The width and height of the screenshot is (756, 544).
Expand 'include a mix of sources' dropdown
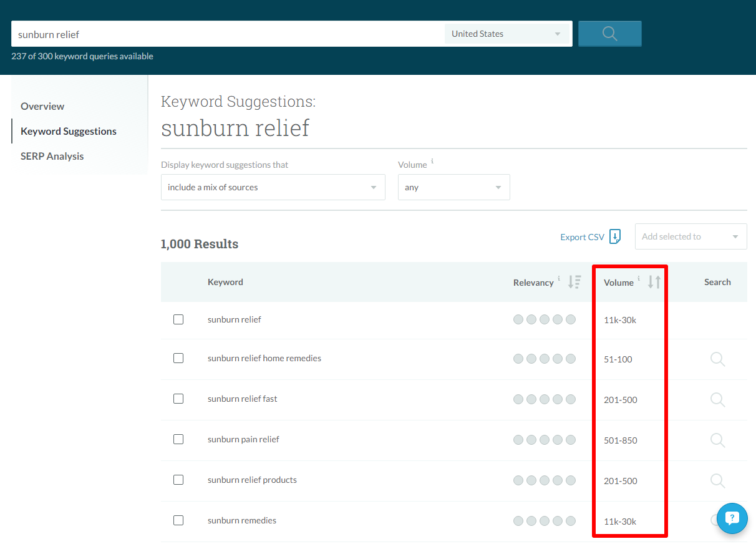[273, 187]
